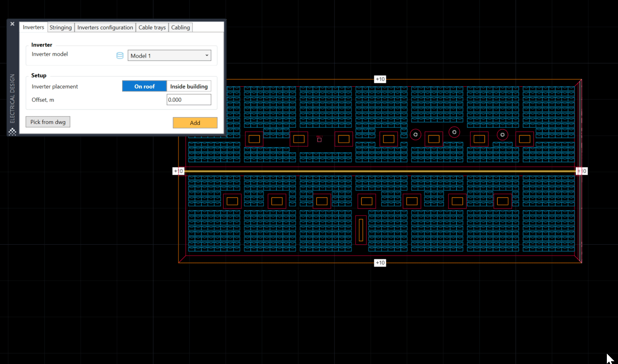Switch inverter placement to Inside building

pos(189,86)
